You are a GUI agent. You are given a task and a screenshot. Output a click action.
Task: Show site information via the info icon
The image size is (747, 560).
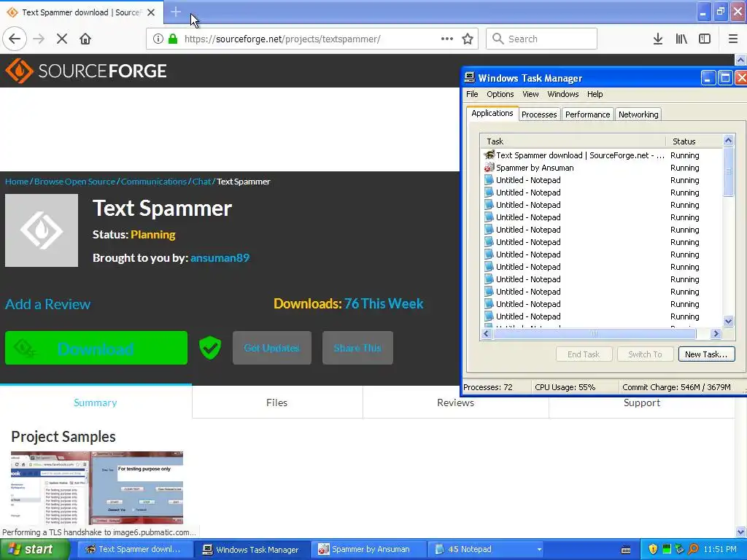tap(158, 39)
